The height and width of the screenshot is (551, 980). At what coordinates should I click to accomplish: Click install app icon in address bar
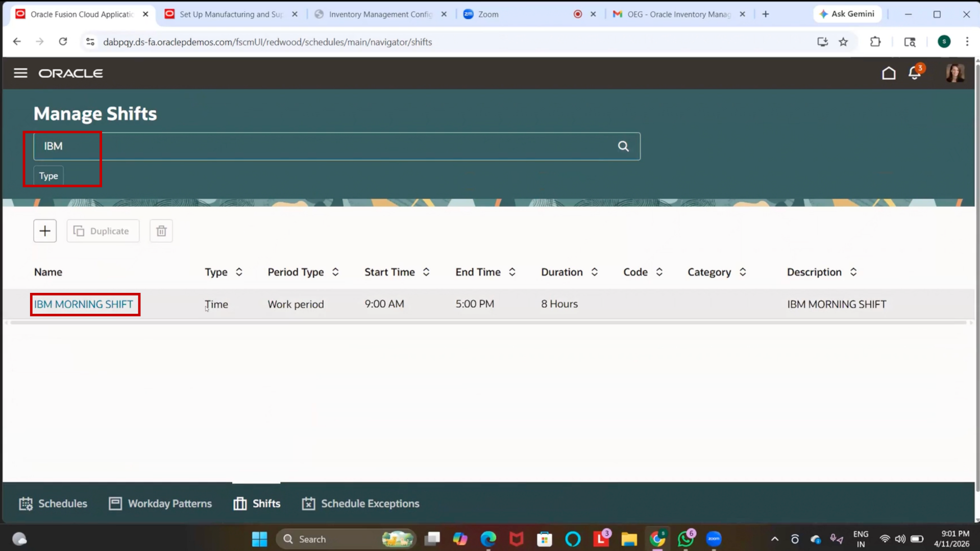[822, 42]
